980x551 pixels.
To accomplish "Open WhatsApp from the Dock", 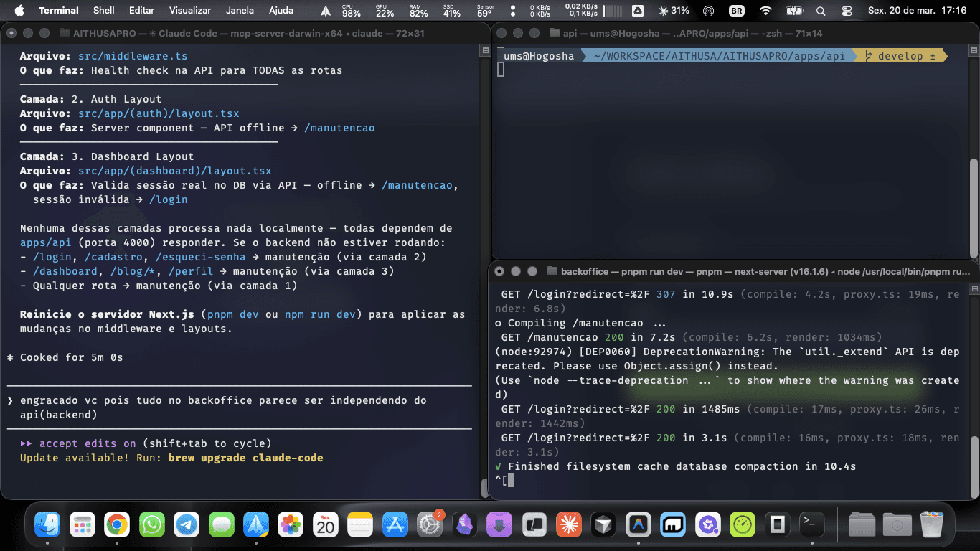I will point(151,524).
